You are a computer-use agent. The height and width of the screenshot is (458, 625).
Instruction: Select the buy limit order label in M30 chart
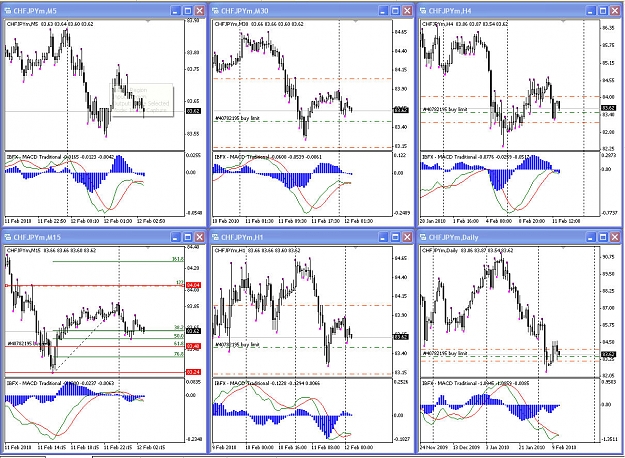238,118
